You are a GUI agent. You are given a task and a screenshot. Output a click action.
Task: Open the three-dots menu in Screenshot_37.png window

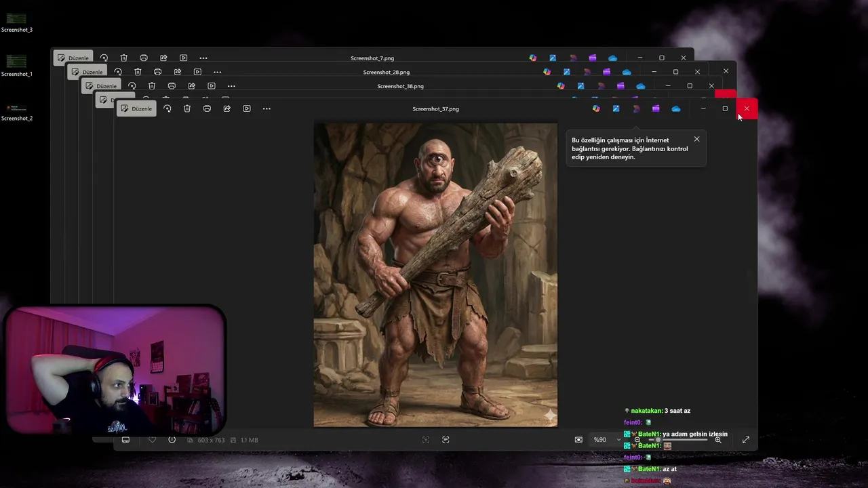click(x=267, y=108)
